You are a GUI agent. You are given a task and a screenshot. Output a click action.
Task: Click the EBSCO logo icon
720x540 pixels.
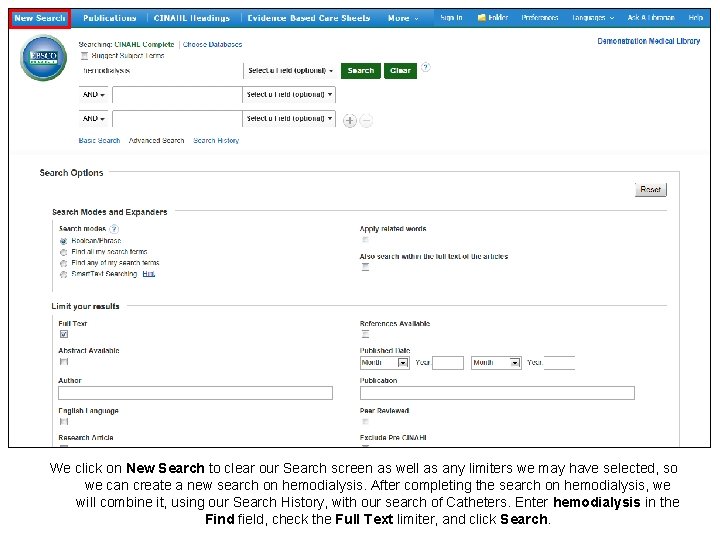44,58
